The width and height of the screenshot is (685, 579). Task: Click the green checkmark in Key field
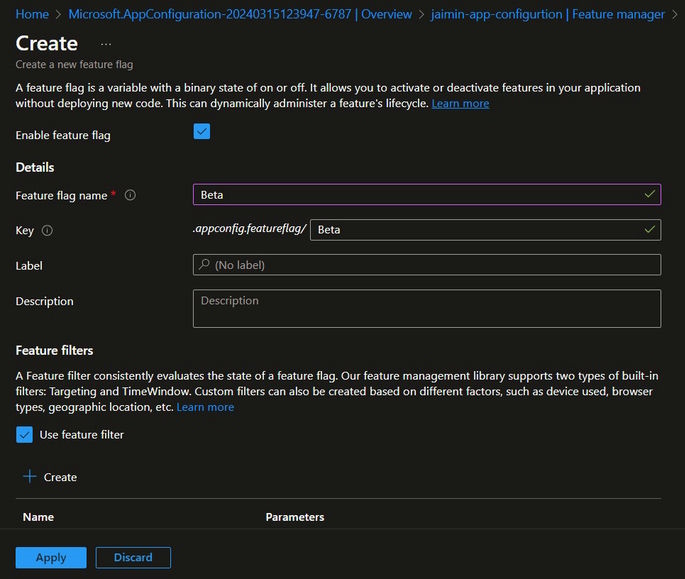click(x=650, y=229)
